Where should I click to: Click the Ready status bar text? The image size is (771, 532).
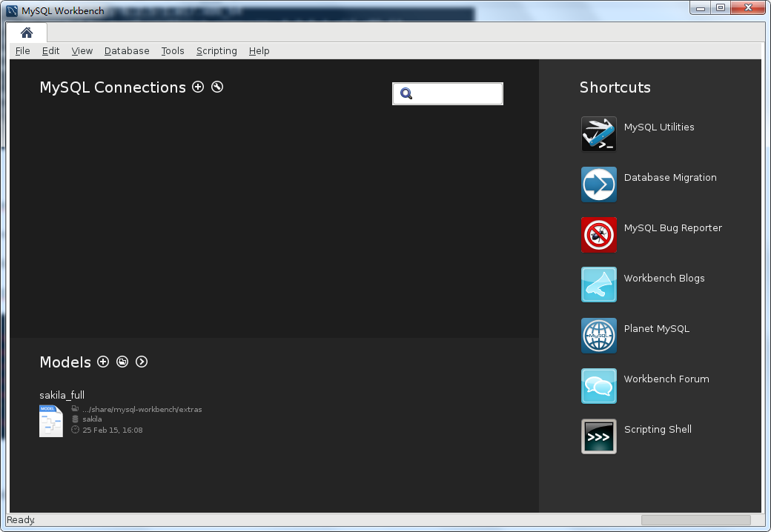coord(21,519)
